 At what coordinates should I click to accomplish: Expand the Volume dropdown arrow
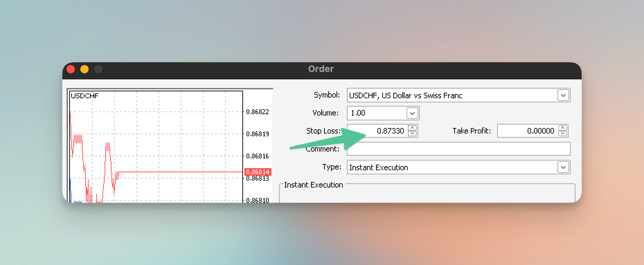point(412,113)
